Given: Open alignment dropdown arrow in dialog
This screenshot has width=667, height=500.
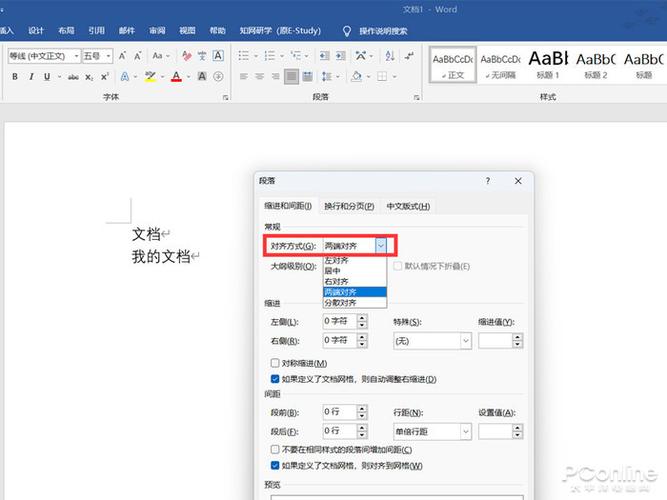Looking at the screenshot, I should pyautogui.click(x=381, y=246).
